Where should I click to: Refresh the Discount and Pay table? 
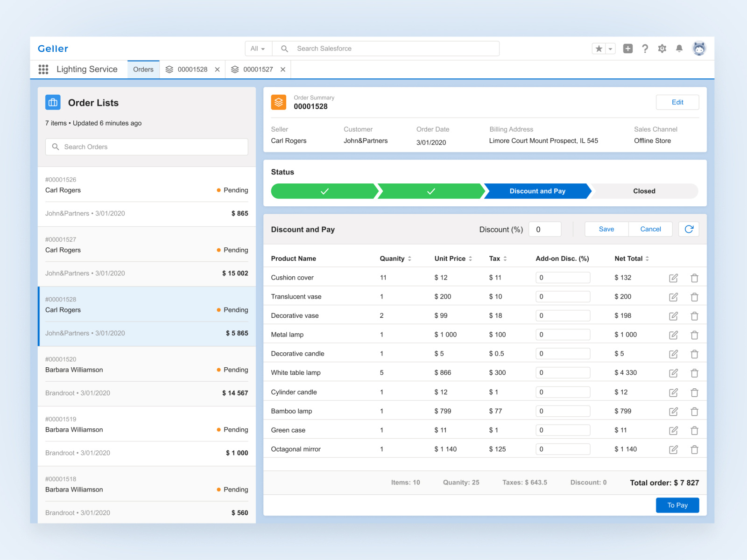click(x=689, y=229)
